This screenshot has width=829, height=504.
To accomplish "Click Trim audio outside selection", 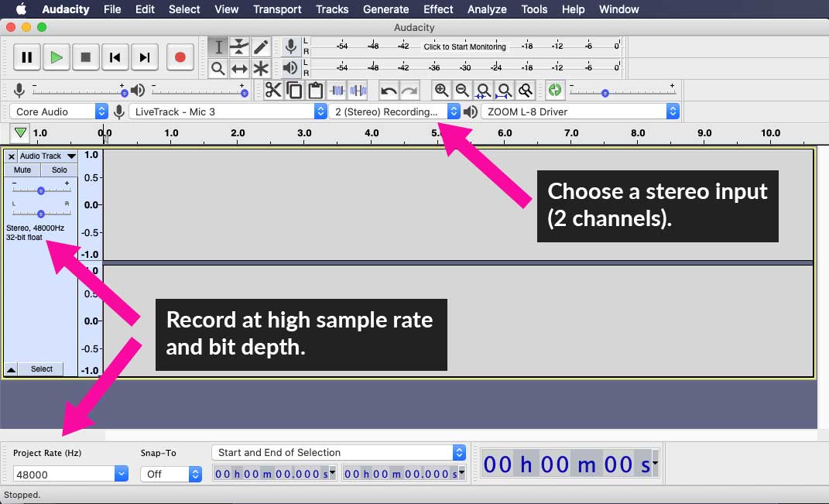I will 337,91.
